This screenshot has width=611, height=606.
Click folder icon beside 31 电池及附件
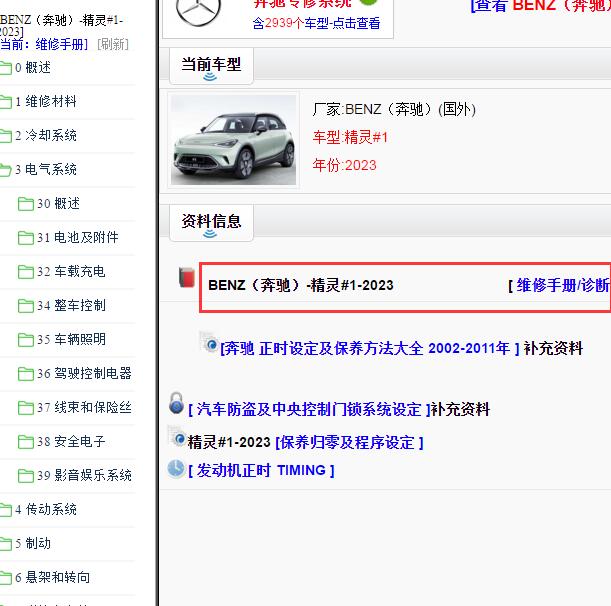26,238
